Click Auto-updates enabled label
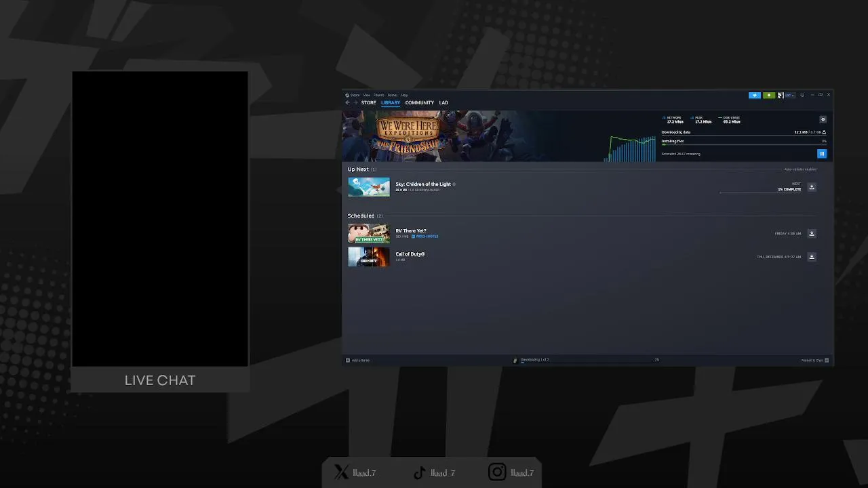868x488 pixels. (800, 169)
